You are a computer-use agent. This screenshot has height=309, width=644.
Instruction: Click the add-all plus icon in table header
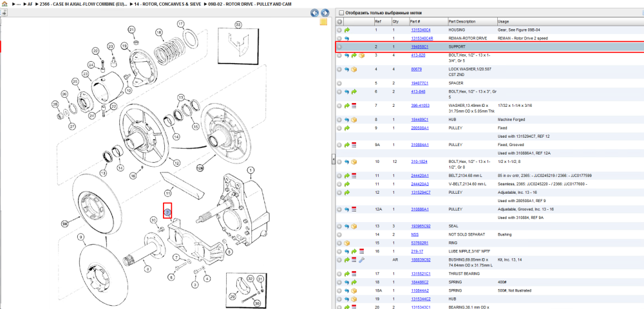339,21
